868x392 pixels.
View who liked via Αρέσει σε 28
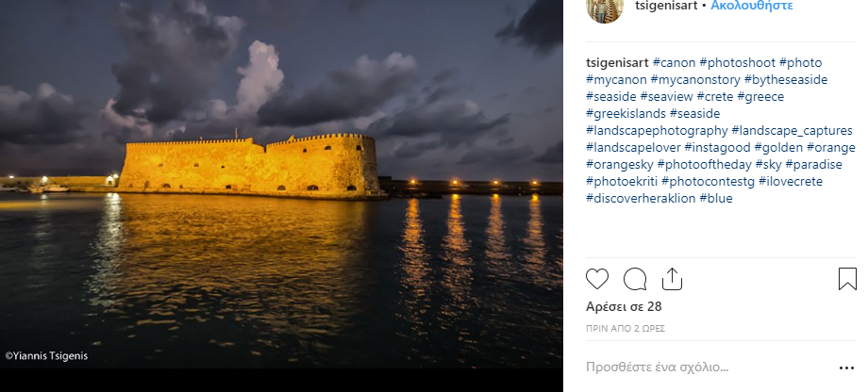624,307
